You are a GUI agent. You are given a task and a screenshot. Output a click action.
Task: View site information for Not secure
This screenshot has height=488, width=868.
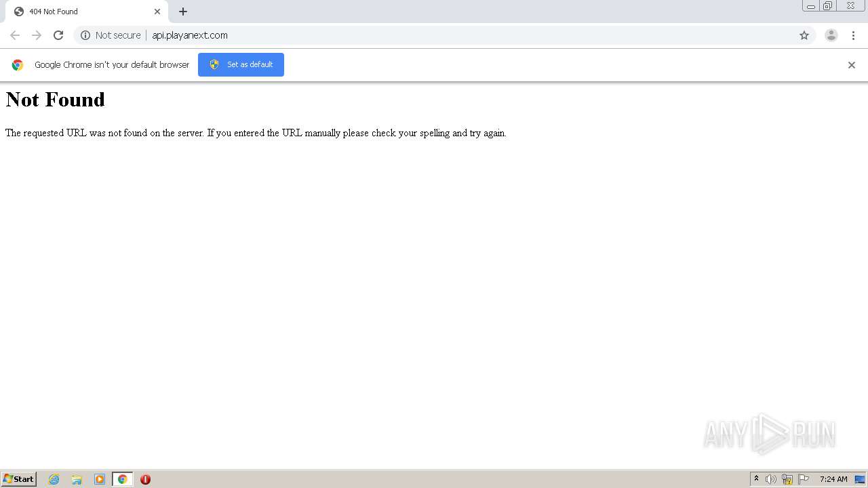pyautogui.click(x=111, y=35)
